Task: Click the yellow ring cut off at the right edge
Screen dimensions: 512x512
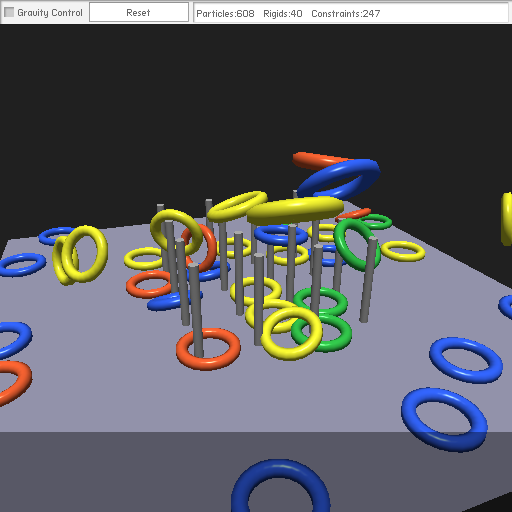Action: coord(507,219)
